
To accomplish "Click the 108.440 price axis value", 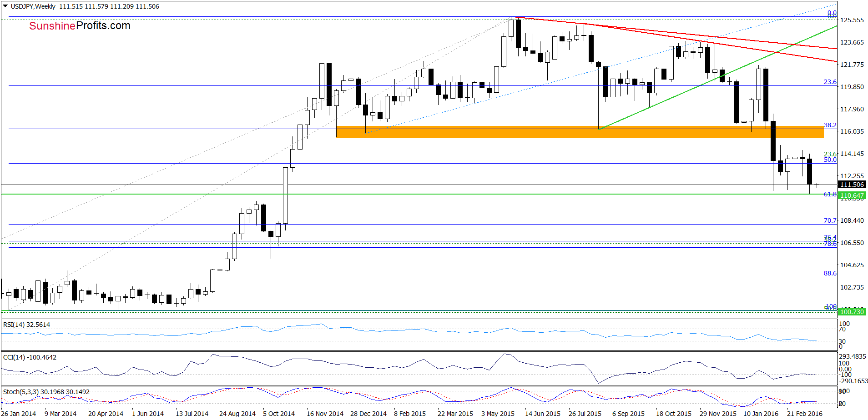I will pyautogui.click(x=852, y=220).
